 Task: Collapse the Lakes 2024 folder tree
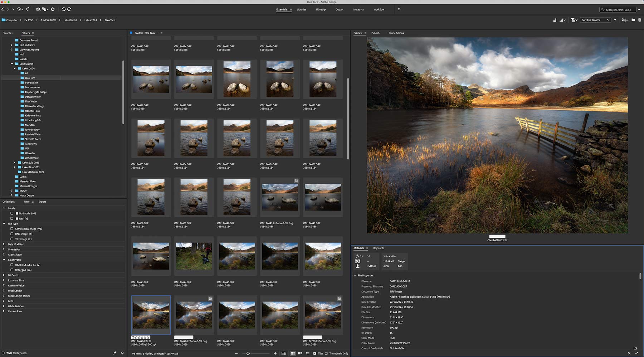coord(15,68)
